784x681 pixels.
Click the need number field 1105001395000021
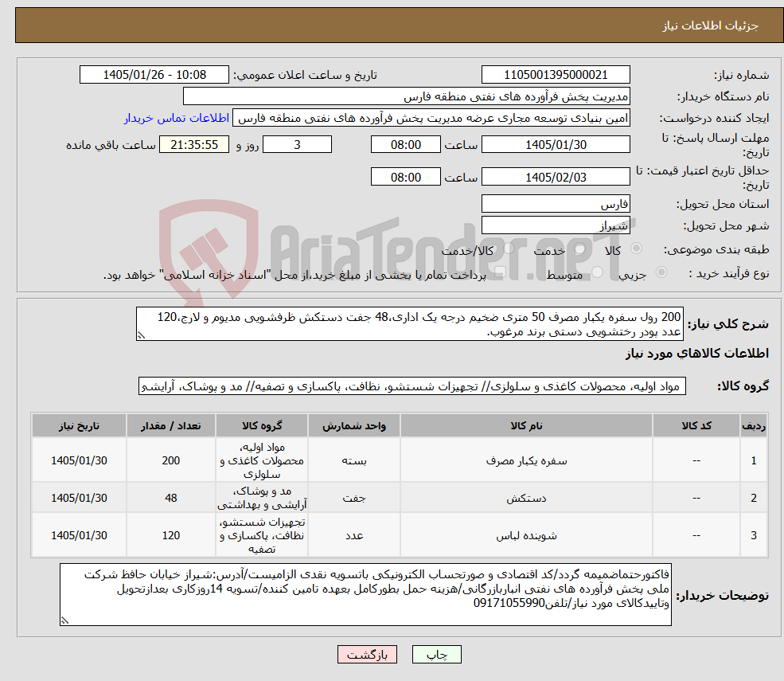[x=556, y=75]
